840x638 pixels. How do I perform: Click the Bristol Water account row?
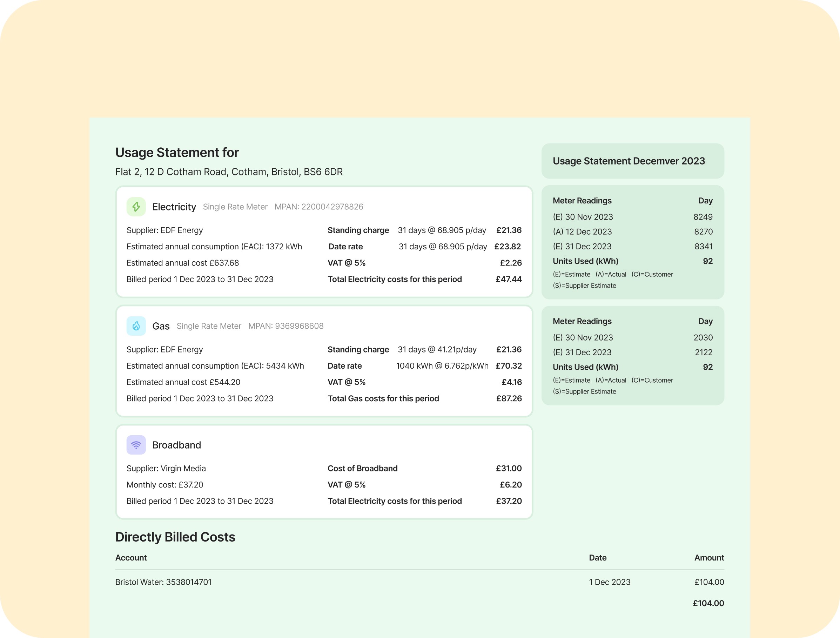(163, 582)
